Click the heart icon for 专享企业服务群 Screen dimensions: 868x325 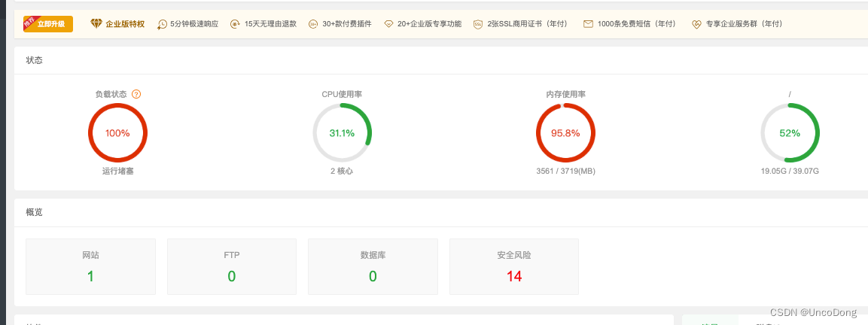(697, 24)
